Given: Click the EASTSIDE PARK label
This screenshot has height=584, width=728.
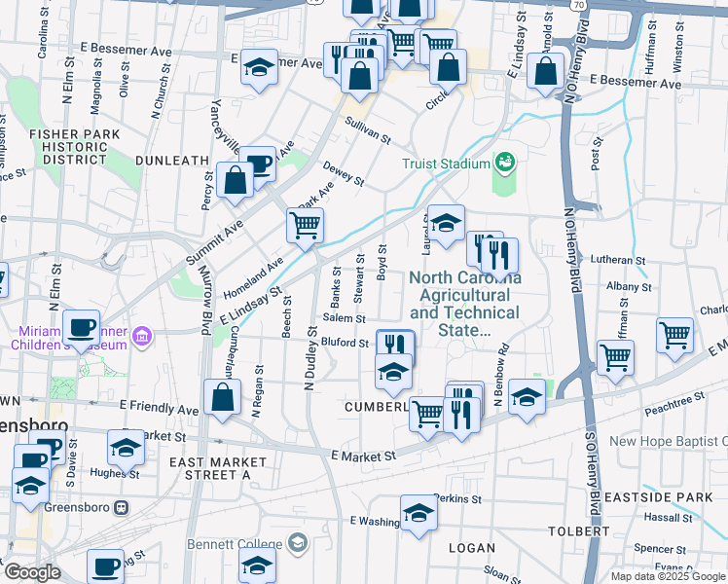Looking at the screenshot, I should (x=658, y=497).
